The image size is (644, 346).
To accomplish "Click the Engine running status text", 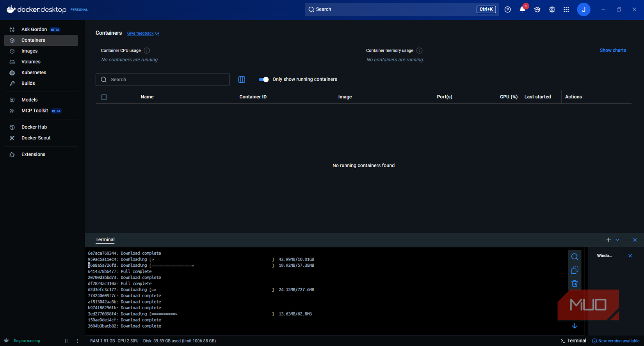I will [27, 341].
